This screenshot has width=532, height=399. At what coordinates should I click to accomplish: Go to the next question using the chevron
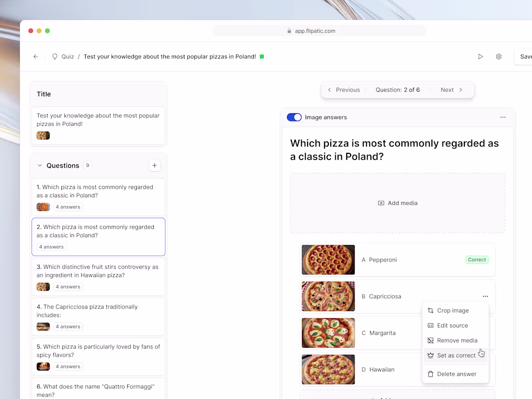point(460,89)
